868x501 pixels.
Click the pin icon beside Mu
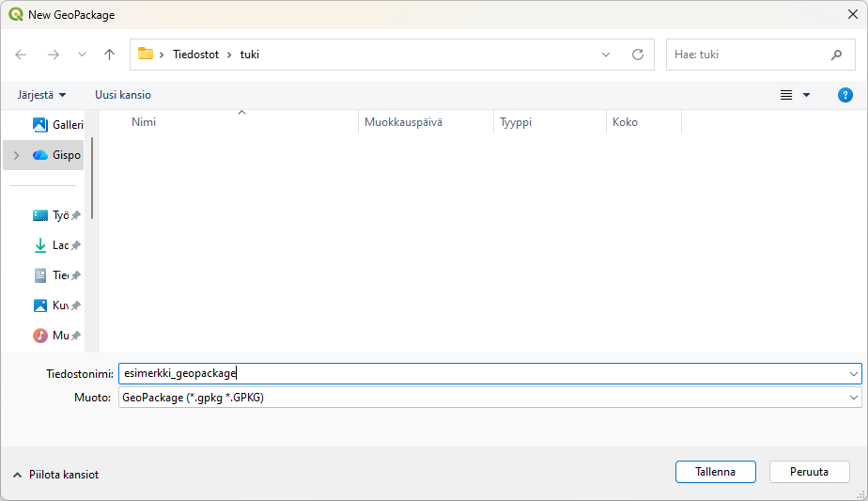[x=76, y=336]
